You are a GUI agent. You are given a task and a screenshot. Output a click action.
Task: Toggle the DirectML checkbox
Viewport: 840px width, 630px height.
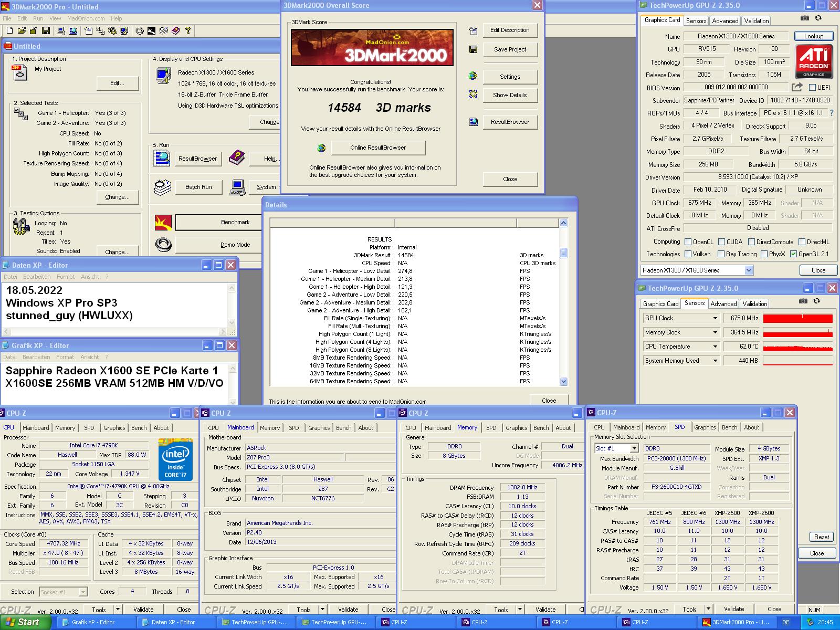point(802,242)
